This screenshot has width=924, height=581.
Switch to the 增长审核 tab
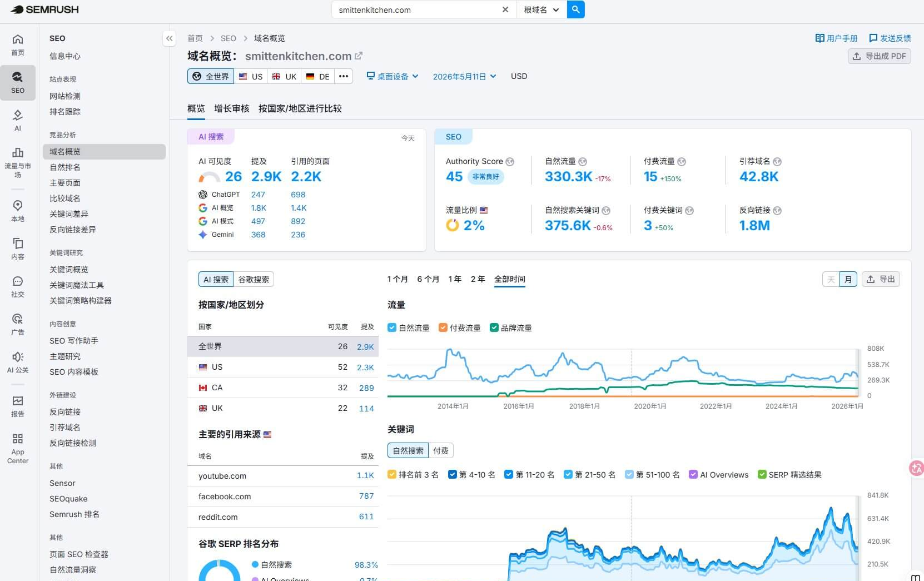pyautogui.click(x=232, y=108)
